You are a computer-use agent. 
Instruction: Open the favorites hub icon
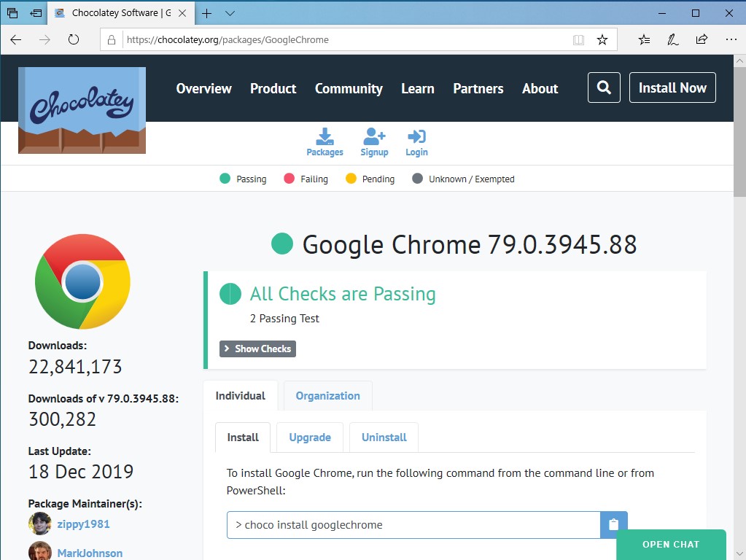pos(643,40)
